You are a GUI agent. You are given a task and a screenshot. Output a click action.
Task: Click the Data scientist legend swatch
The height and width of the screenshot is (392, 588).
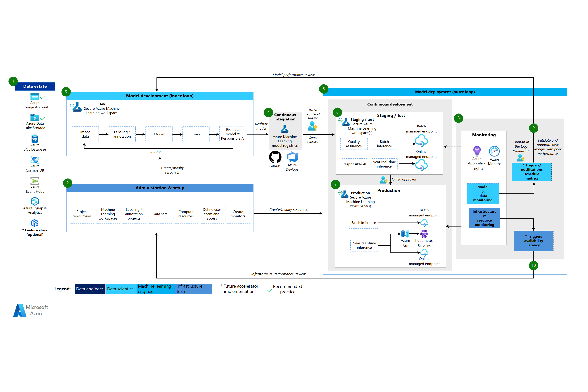click(x=121, y=289)
